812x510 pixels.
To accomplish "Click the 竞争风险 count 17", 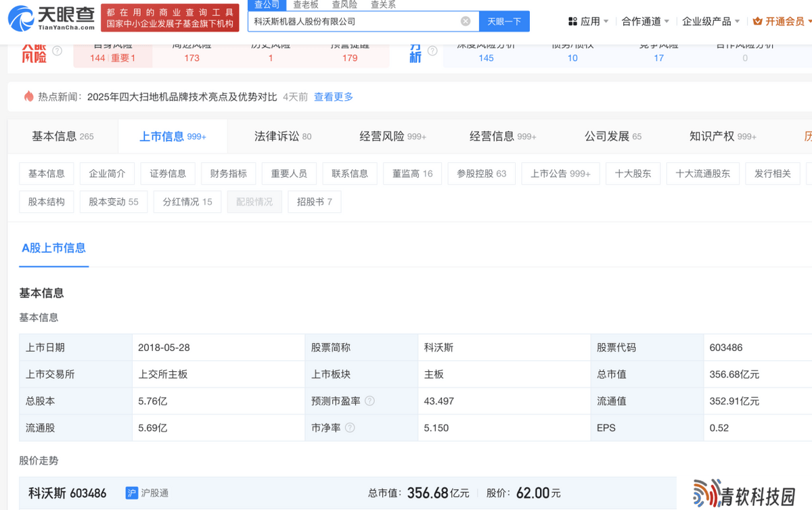I will click(658, 58).
